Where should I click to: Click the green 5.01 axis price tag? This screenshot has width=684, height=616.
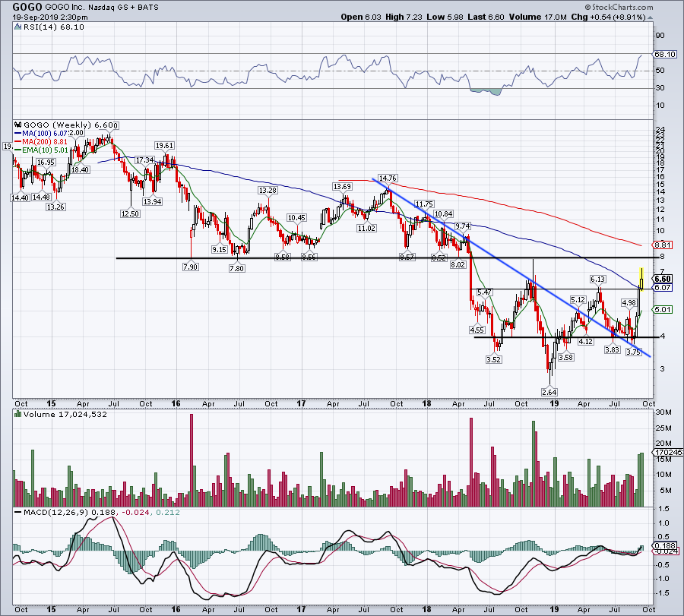click(663, 310)
